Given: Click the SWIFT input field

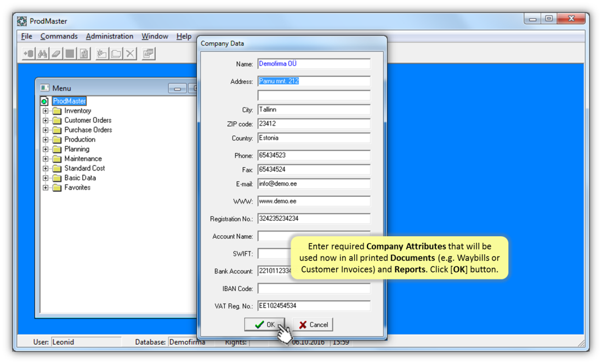Looking at the screenshot, I should (x=274, y=253).
